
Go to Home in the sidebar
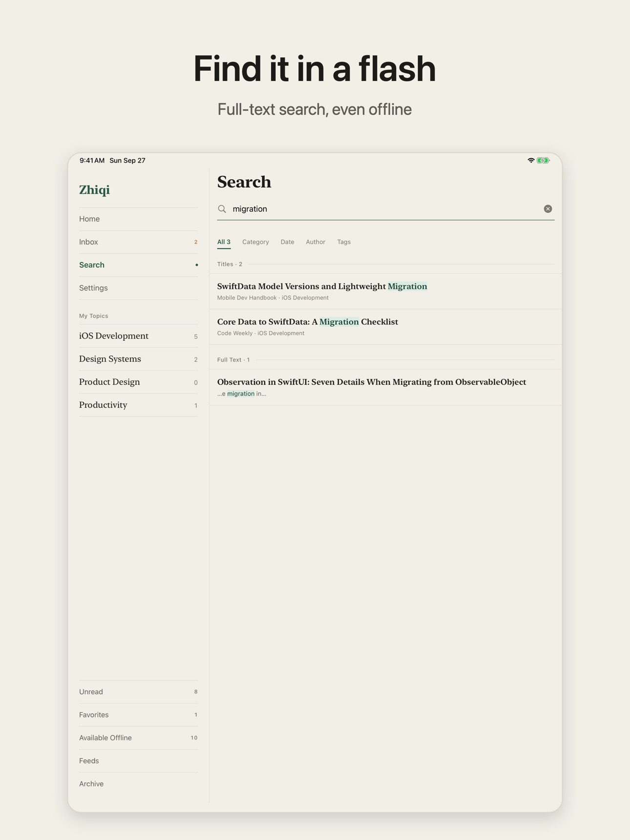[139, 219]
